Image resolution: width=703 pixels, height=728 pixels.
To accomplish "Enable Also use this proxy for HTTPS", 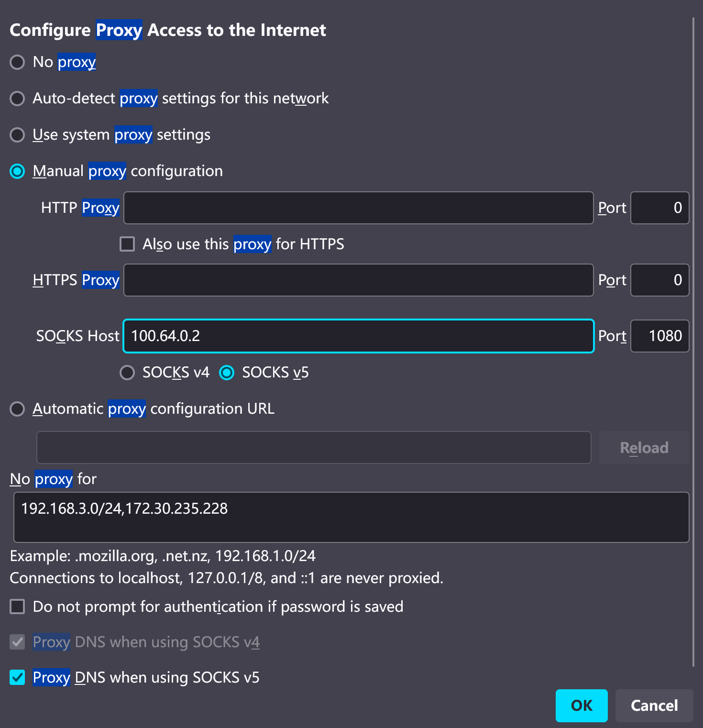I will point(127,244).
